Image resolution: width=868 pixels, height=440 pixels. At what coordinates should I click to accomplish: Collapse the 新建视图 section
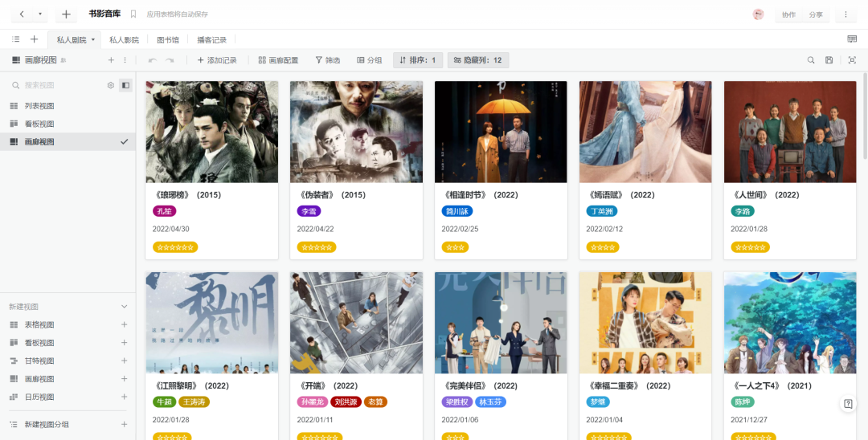(125, 306)
